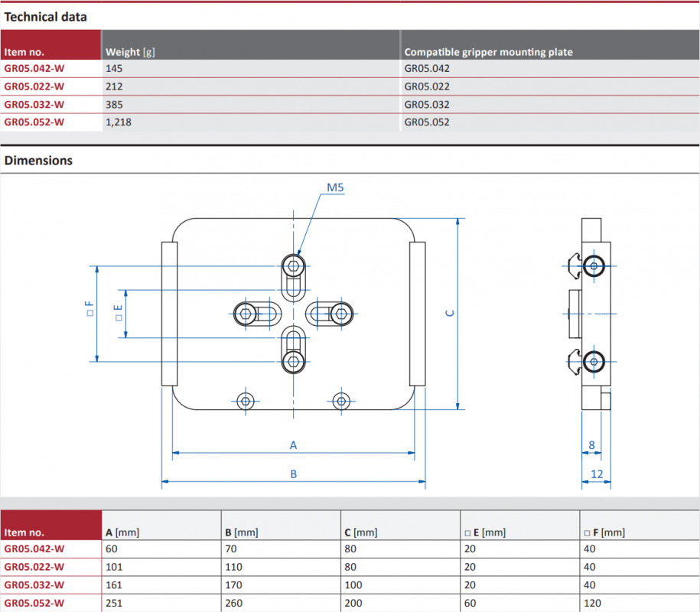Click F value 120
Viewport: 700px width, 612px height.
point(592,603)
